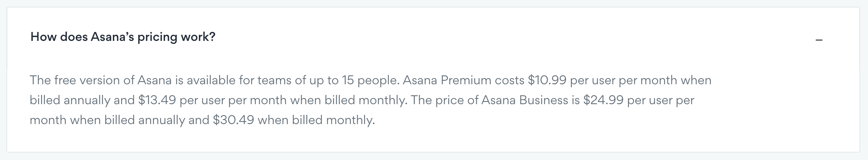This screenshot has width=868, height=160.
Task: Click the "How does Asana's pricing work?" heading
Action: [x=123, y=37]
